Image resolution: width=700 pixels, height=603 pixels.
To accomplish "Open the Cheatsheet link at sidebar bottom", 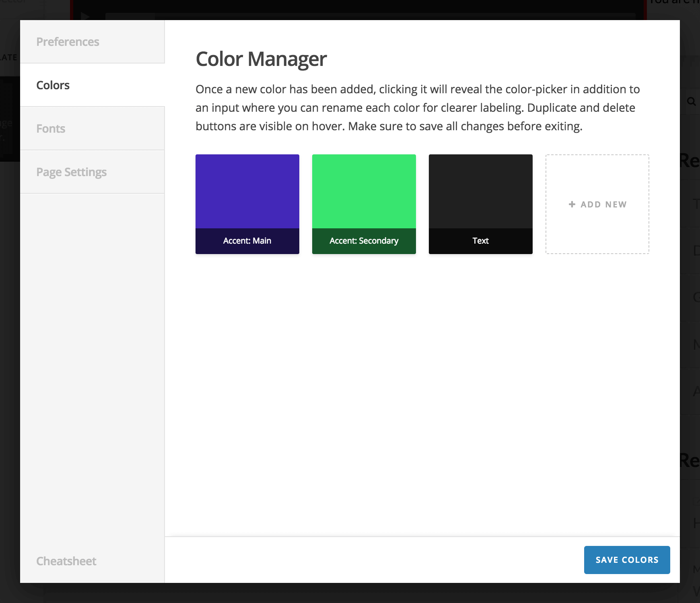I will pyautogui.click(x=66, y=561).
